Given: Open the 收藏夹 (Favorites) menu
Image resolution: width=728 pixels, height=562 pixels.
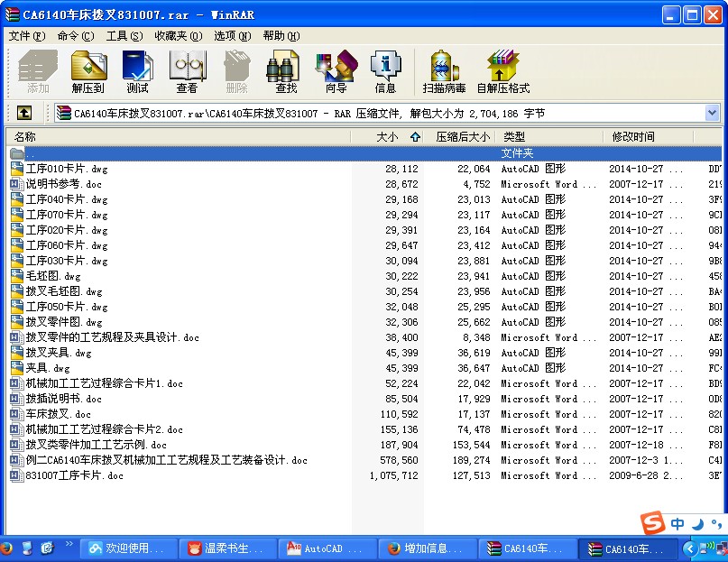Looking at the screenshot, I should (176, 36).
